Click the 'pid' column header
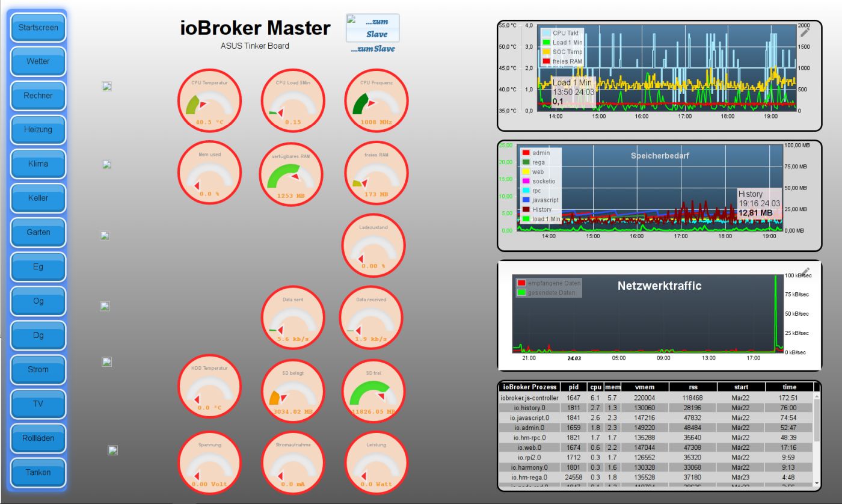Viewport: 842px width, 504px height. coord(574,387)
